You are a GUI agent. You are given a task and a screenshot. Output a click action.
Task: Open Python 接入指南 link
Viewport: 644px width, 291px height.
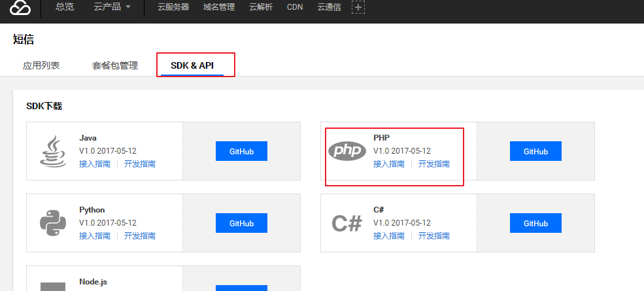(x=95, y=236)
